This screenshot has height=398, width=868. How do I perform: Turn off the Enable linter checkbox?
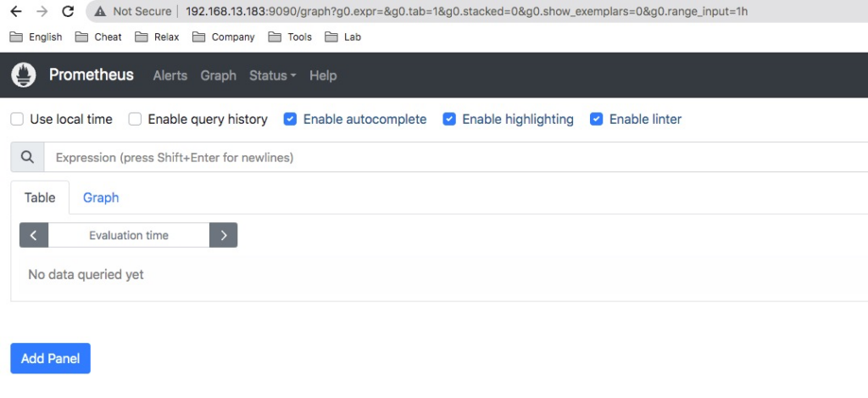point(596,119)
